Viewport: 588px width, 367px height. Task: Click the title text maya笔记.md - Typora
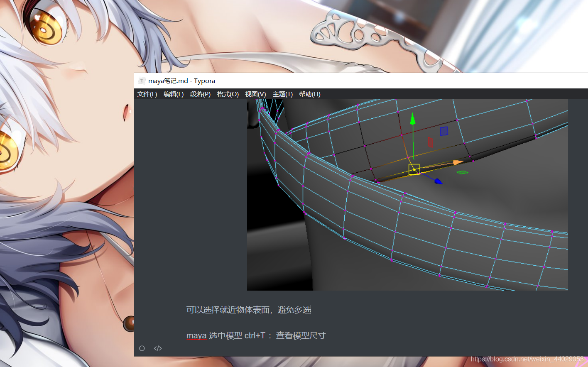coord(181,81)
